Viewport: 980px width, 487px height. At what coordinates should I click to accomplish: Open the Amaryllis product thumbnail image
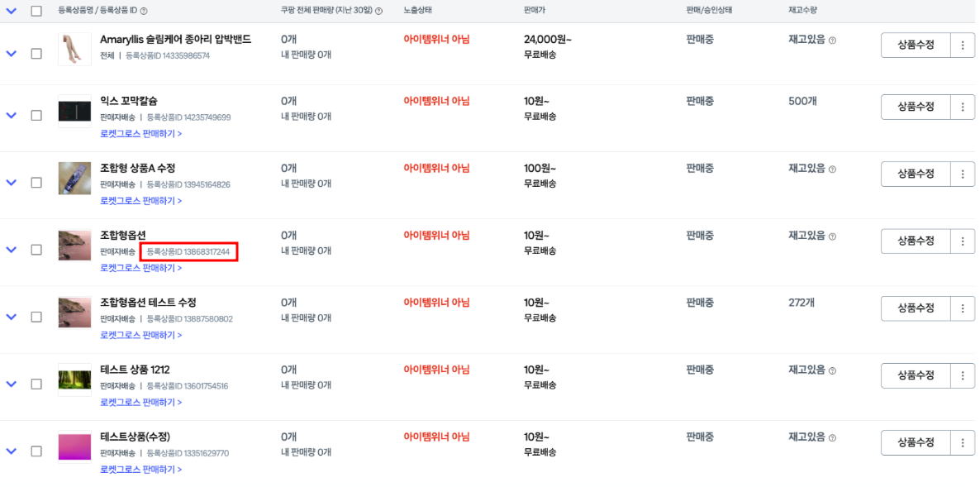pos(74,49)
